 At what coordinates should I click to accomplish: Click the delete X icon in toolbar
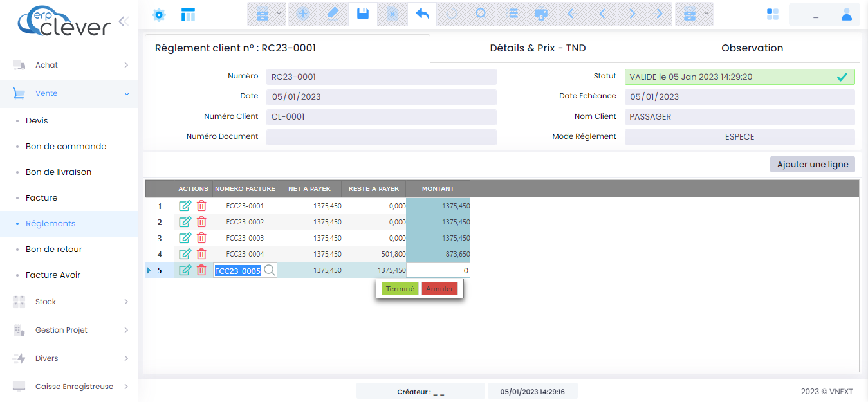point(392,14)
